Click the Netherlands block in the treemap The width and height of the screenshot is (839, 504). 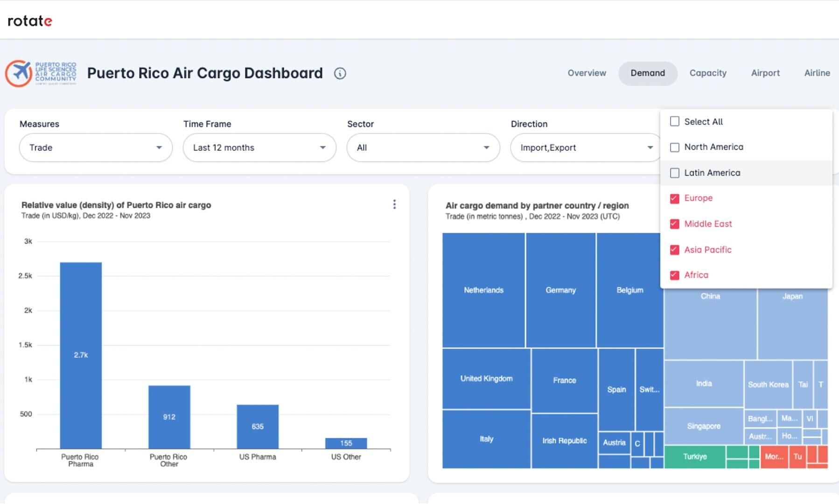[482, 289]
